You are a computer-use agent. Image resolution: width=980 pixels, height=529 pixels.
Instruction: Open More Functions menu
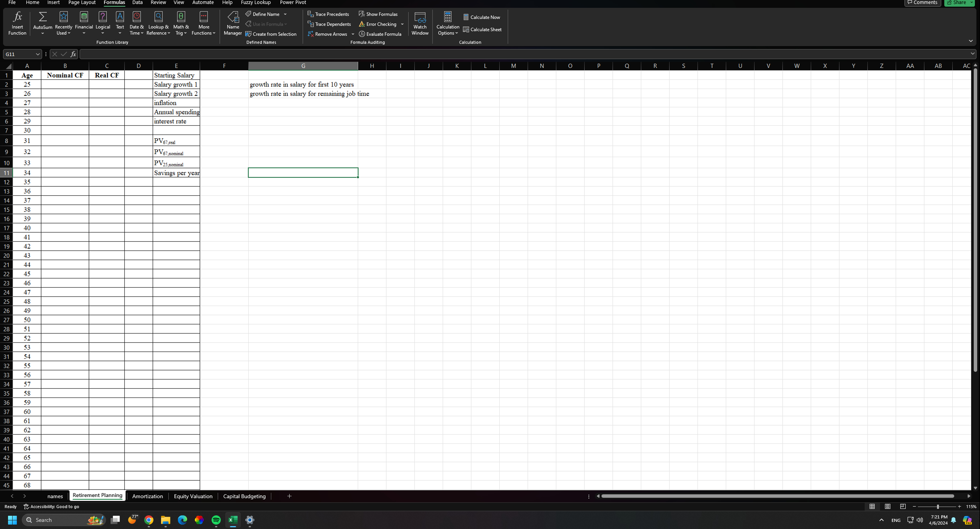pyautogui.click(x=204, y=23)
